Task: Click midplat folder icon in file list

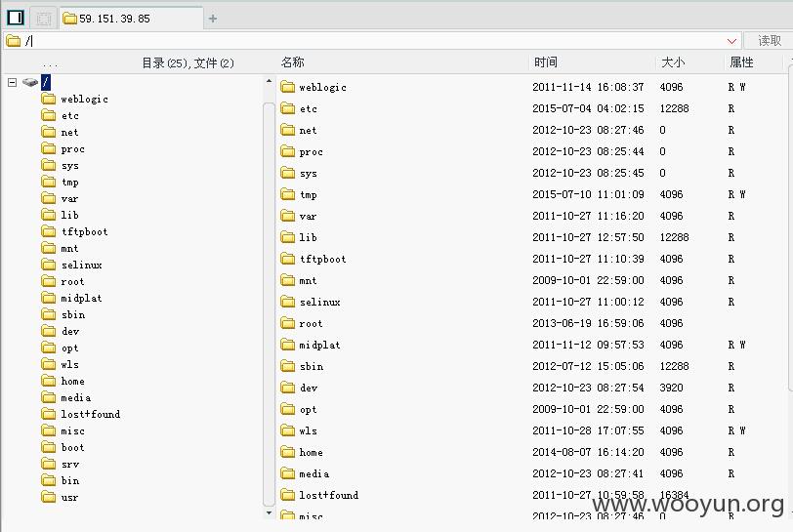Action: 288,345
